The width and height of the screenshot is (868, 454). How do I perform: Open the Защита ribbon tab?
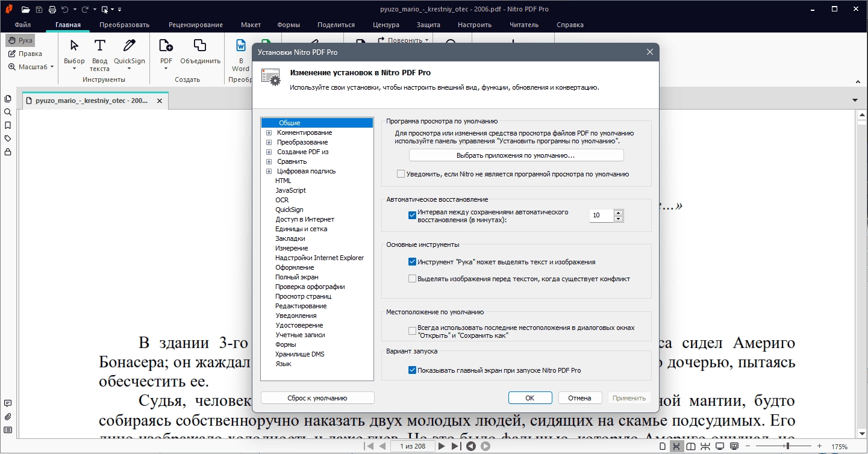[428, 25]
